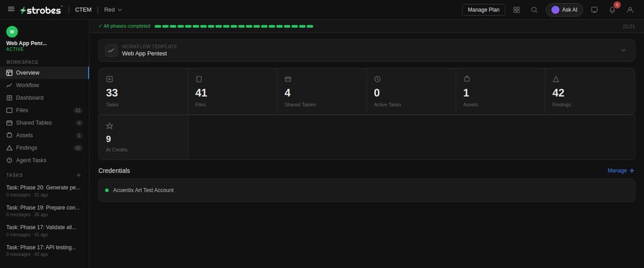This screenshot has height=268, width=644.
Task: Click the AI Credits star icon
Action: [x=109, y=126]
